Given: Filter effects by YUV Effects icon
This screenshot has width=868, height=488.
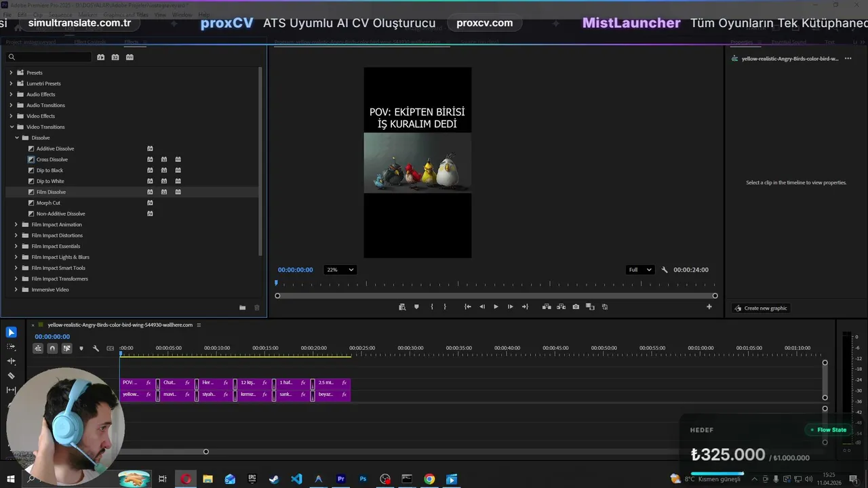Looking at the screenshot, I should pyautogui.click(x=130, y=57).
